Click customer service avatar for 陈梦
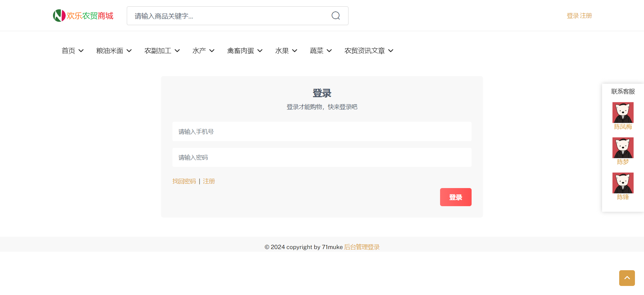The image size is (644, 295). pos(623,148)
